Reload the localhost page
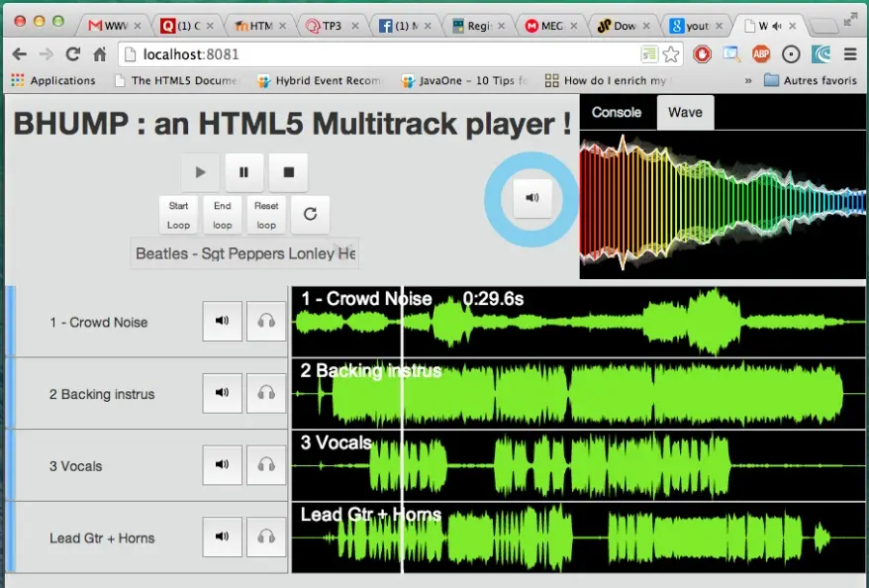Image resolution: width=869 pixels, height=588 pixels. 73,54
